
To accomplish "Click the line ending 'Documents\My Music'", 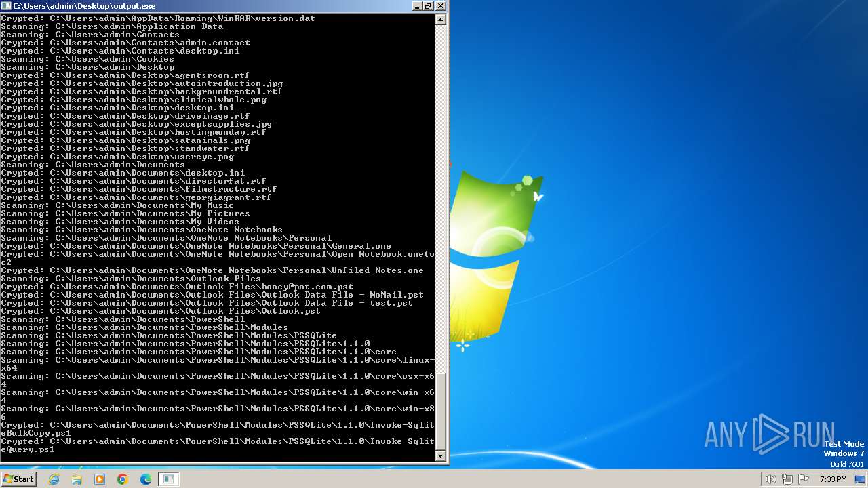I will point(117,205).
